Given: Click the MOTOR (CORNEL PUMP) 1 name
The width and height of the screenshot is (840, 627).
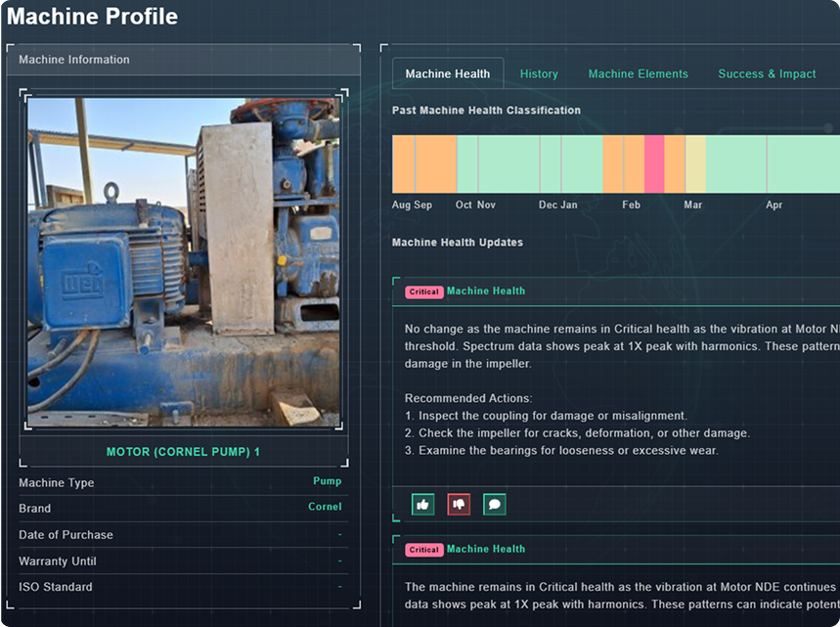Looking at the screenshot, I should pos(183,453).
